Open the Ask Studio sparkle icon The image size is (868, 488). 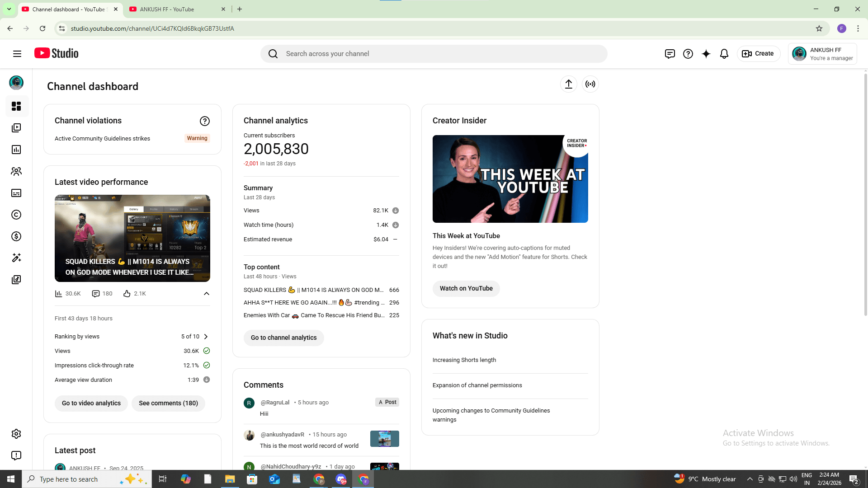pyautogui.click(x=706, y=54)
